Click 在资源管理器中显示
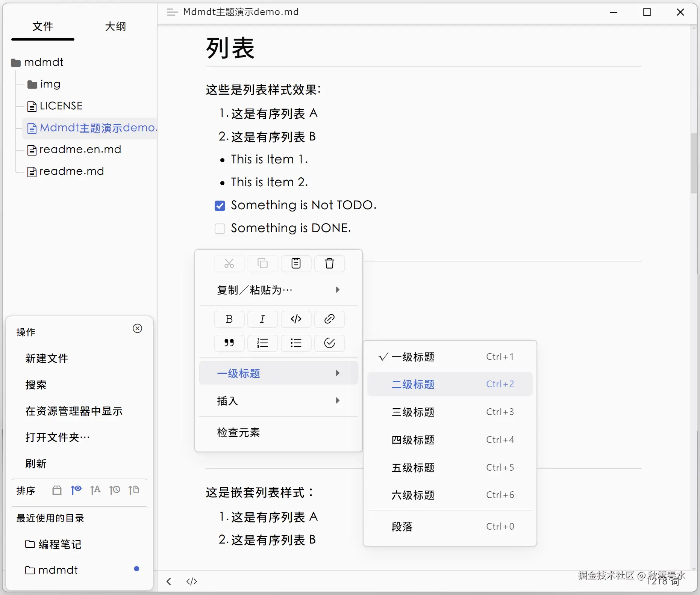Image resolution: width=700 pixels, height=595 pixels. coord(74,411)
